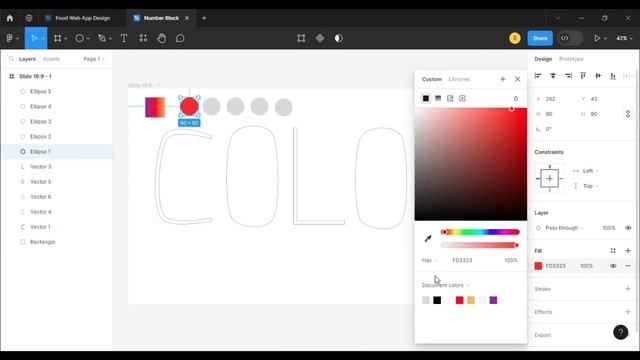The height and width of the screenshot is (360, 640).
Task: Remove the fill with minus button
Action: point(628,266)
